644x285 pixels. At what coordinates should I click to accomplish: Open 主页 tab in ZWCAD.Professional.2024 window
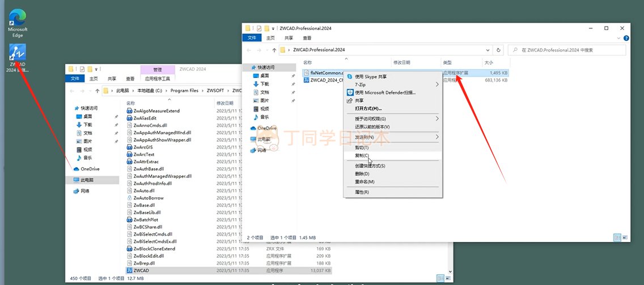click(270, 38)
